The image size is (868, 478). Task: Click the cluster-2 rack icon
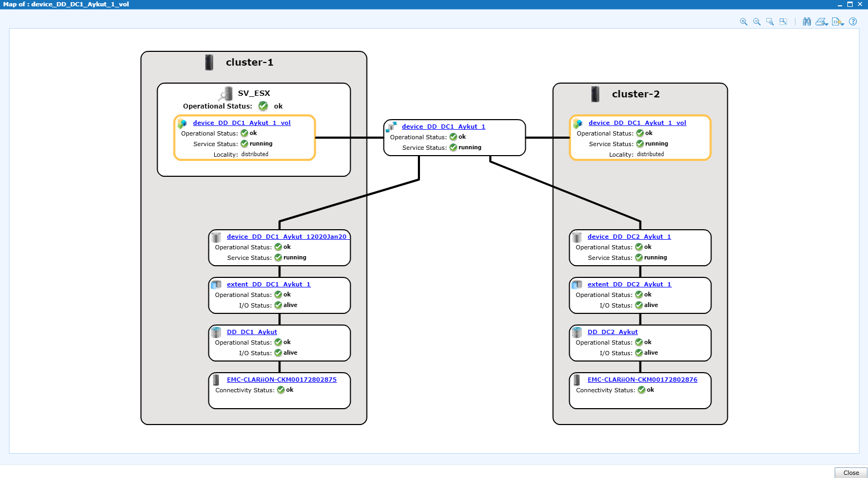(x=595, y=94)
